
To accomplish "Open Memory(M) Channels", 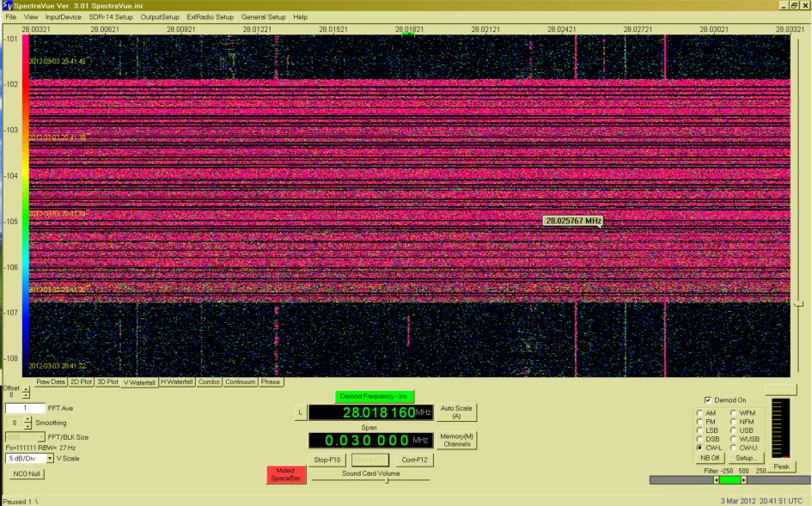I will [x=457, y=440].
